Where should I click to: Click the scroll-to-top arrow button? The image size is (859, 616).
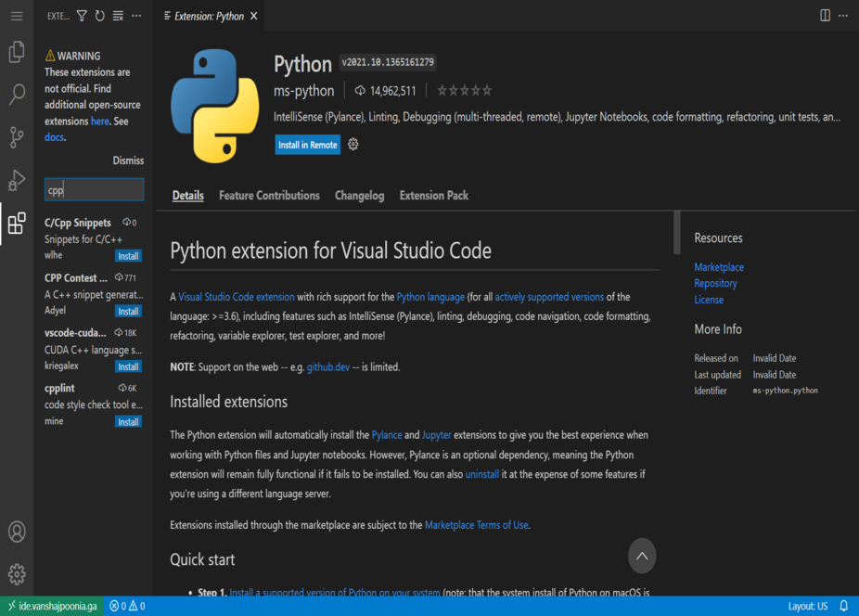pos(642,556)
